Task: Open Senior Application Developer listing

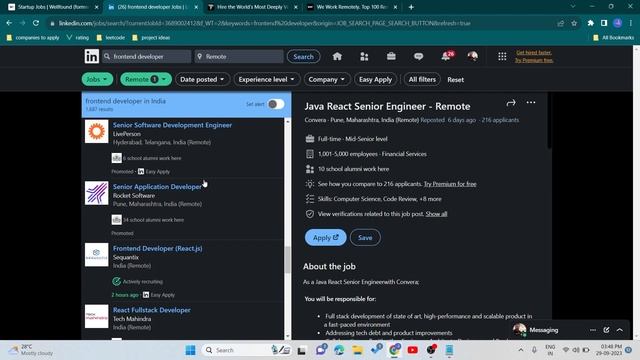Action: click(157, 187)
